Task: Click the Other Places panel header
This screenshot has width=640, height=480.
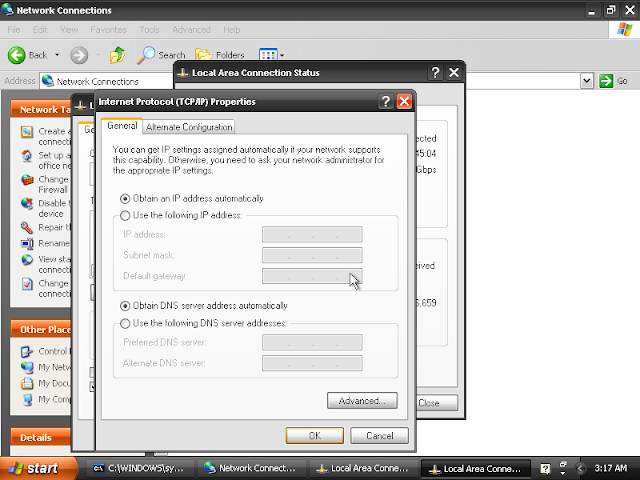Action: [x=41, y=329]
